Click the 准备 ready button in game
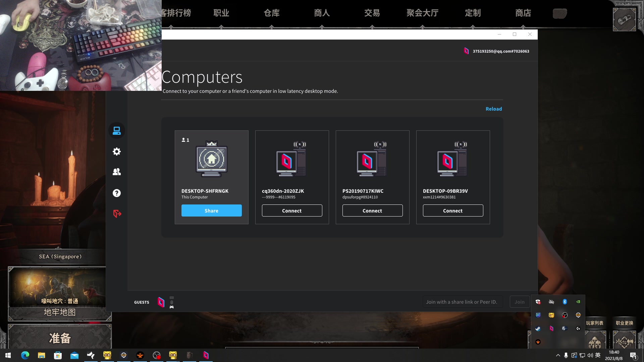 (60, 338)
